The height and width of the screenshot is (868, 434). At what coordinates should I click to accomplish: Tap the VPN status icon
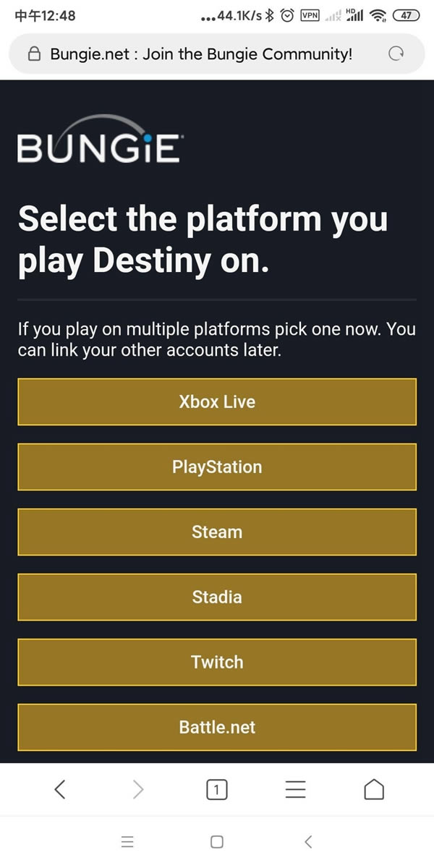[310, 15]
